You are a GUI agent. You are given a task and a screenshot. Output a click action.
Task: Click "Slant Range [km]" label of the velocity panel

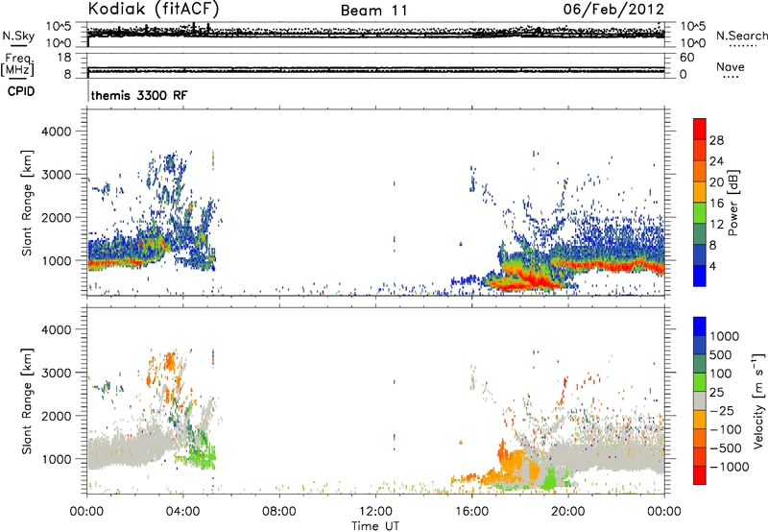click(x=27, y=401)
